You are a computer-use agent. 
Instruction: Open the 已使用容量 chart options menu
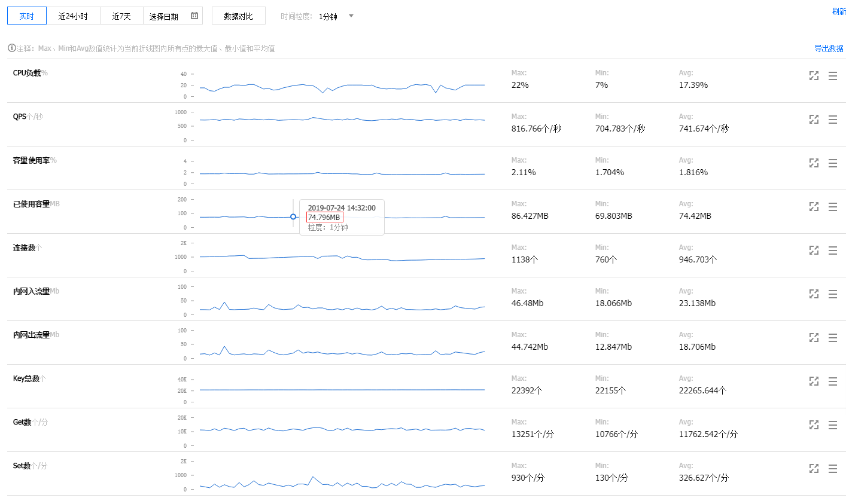pos(833,207)
